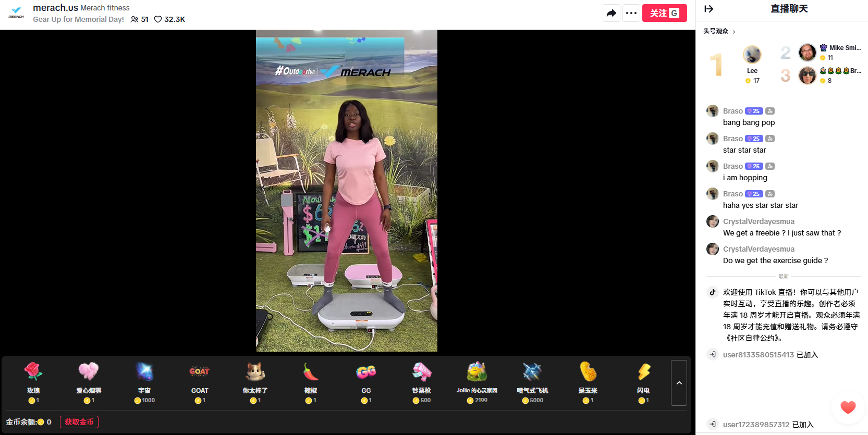
Task: Open CrystalVerdayesmua's chat username
Action: (x=759, y=221)
